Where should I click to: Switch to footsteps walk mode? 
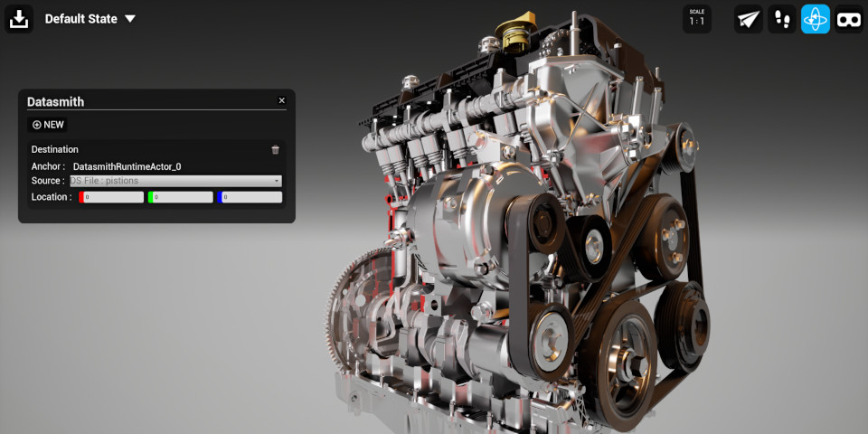pyautogui.click(x=782, y=19)
